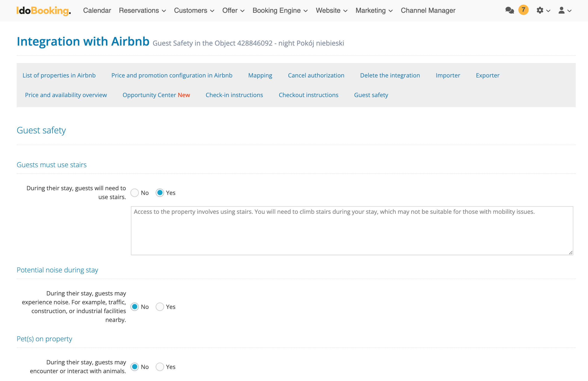
Task: Click Delete the integration link
Action: [390, 75]
